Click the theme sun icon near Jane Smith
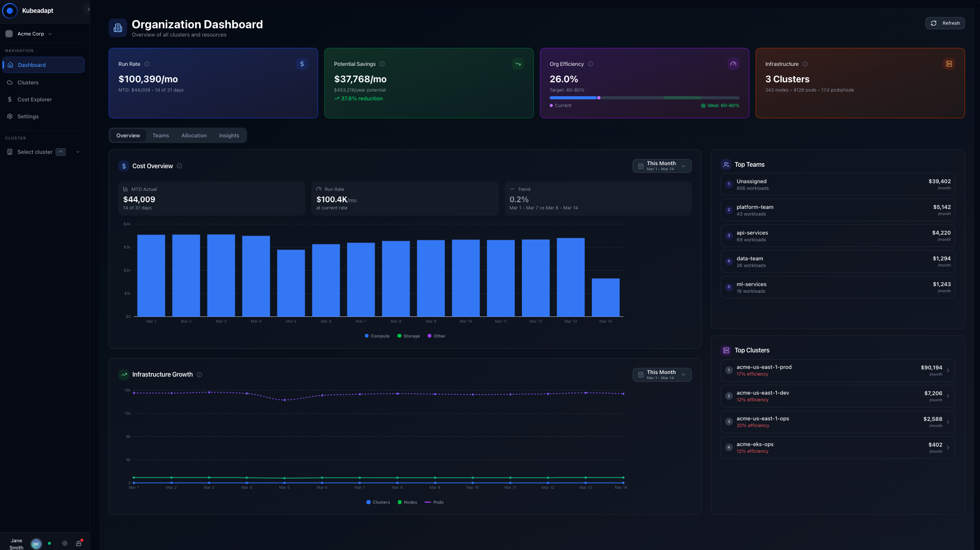The height and width of the screenshot is (550, 980). pyautogui.click(x=64, y=543)
